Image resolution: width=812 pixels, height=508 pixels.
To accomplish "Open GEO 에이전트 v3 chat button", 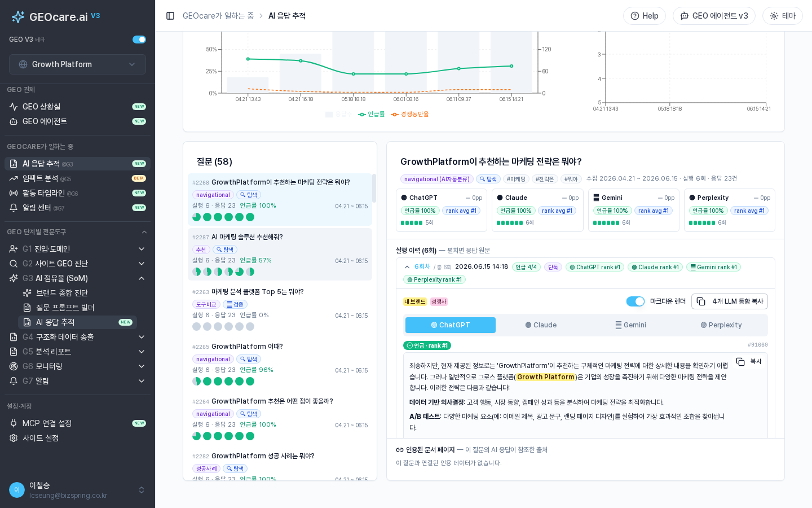I will 714,16.
